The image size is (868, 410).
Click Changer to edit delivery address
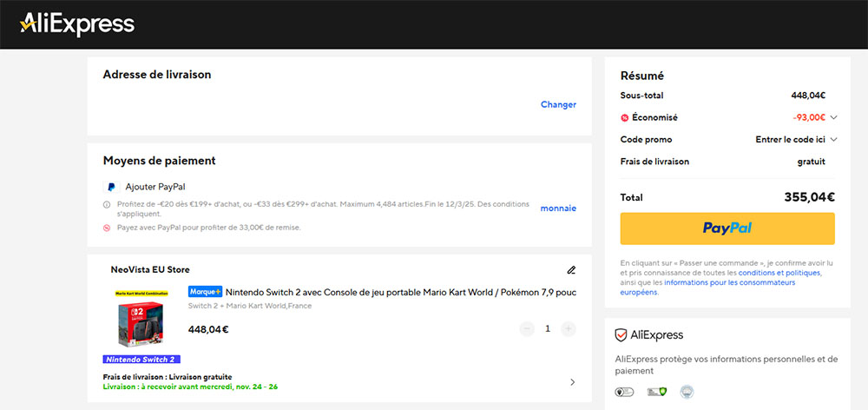point(558,104)
